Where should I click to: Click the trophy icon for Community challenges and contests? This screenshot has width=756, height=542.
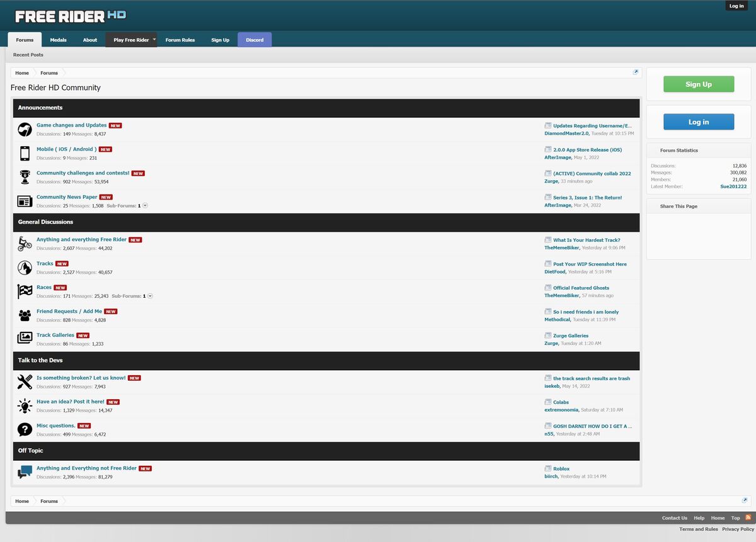25,177
